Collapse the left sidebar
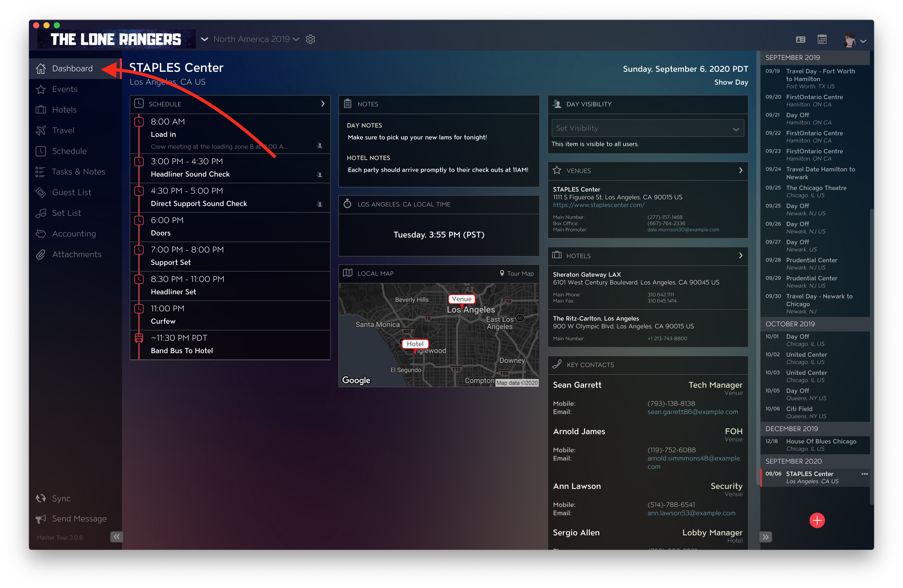Viewport: 903px width, 588px height. click(x=116, y=537)
